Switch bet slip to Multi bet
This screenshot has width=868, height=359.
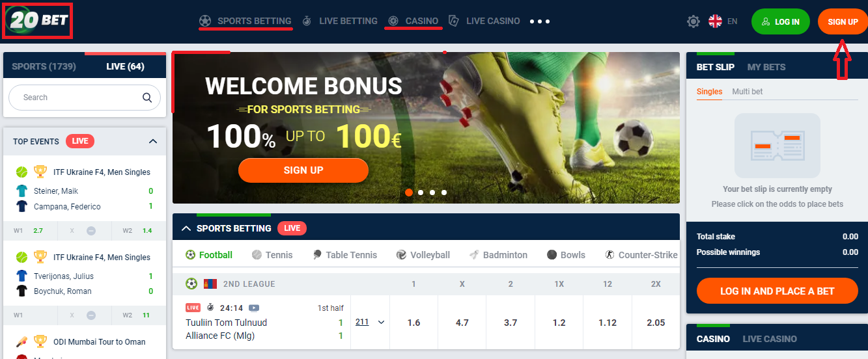pyautogui.click(x=747, y=92)
